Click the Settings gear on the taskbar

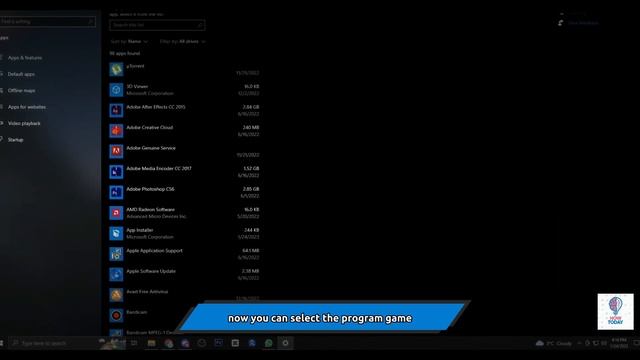coord(285,343)
